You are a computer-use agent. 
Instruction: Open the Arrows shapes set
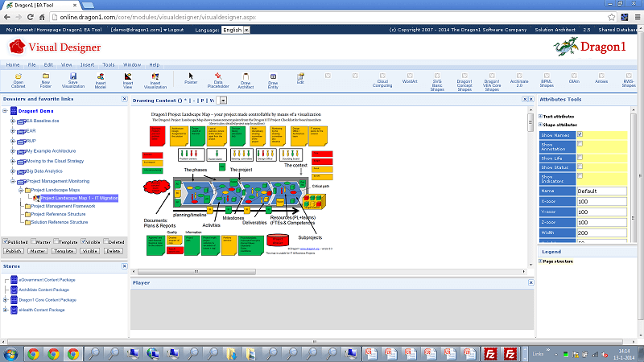601,78
